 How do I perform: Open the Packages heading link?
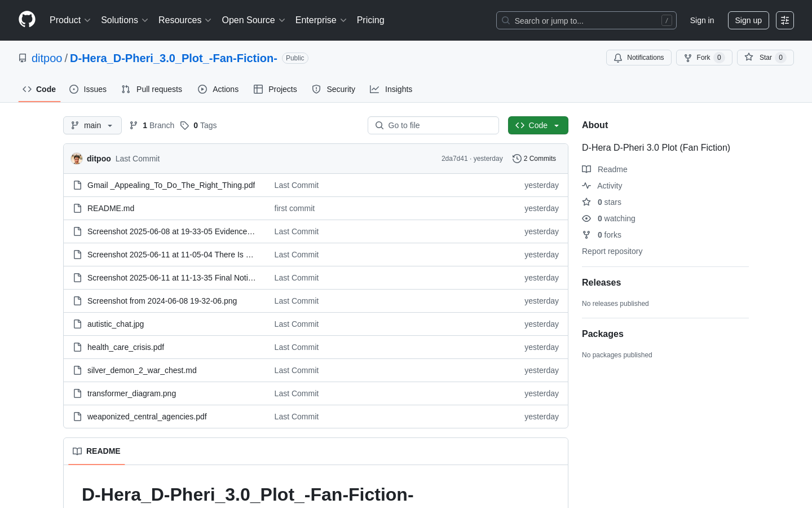click(x=602, y=334)
